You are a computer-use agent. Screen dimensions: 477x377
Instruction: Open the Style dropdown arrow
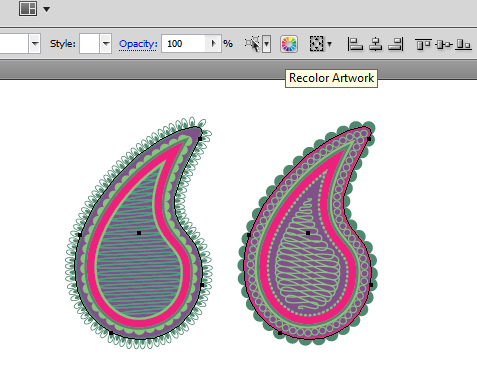[x=106, y=44]
